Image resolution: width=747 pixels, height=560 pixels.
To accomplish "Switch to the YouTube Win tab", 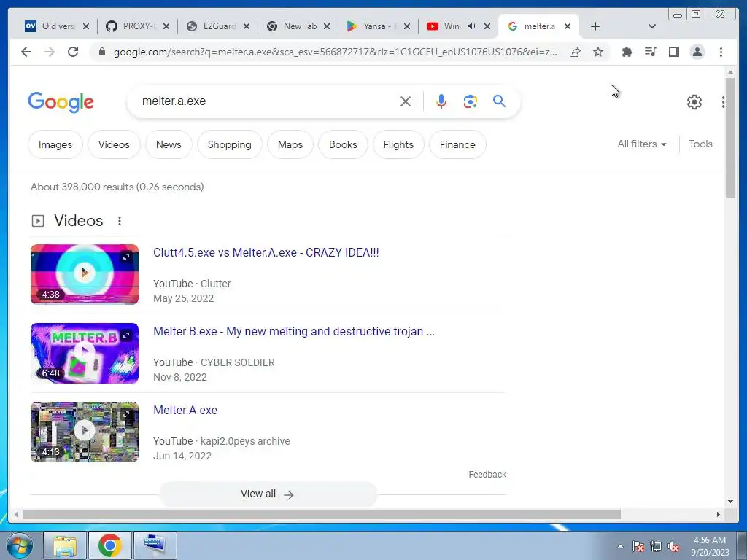I will pos(458,26).
